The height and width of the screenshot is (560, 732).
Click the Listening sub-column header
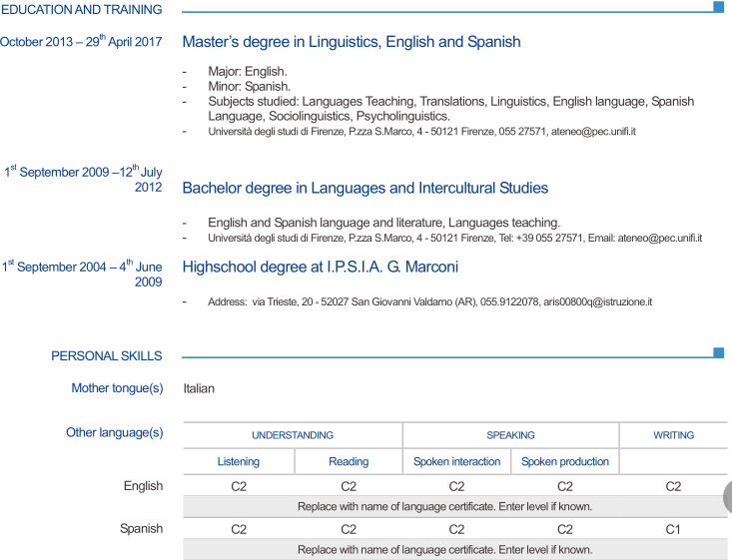point(239,461)
